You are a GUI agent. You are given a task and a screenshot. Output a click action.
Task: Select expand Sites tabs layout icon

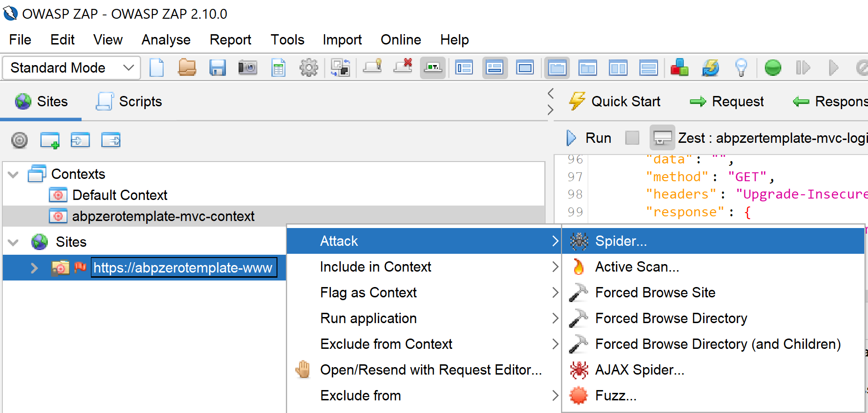(x=464, y=68)
